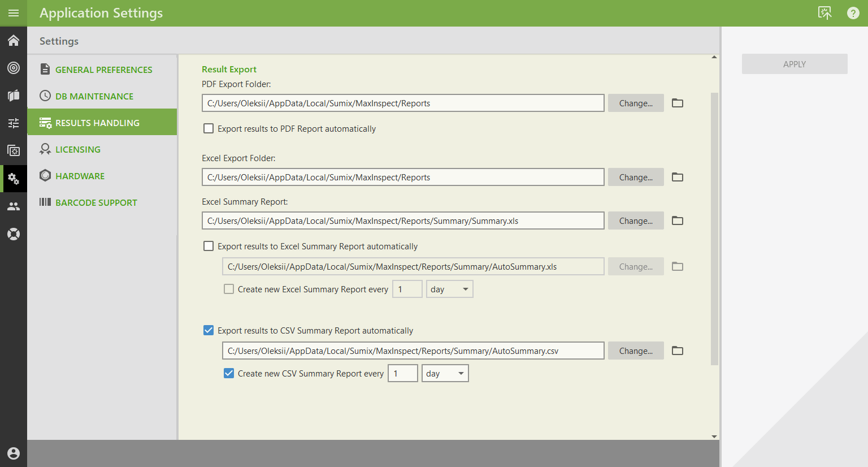Open the CSV report interval day dropdown
868x467 pixels.
pos(445,373)
